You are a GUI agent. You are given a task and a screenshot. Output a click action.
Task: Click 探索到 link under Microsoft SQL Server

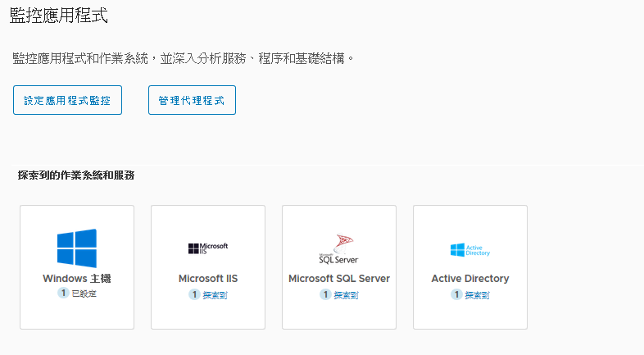tap(346, 294)
